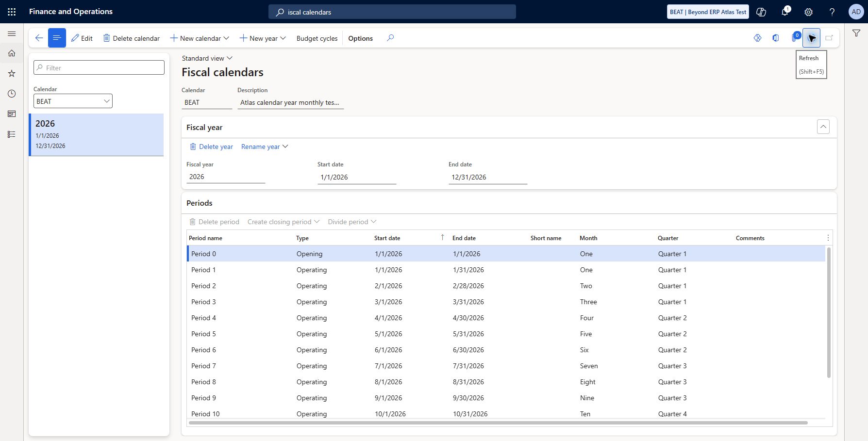The width and height of the screenshot is (868, 441).
Task: Select the 2026 fiscal year list item
Action: pos(96,134)
